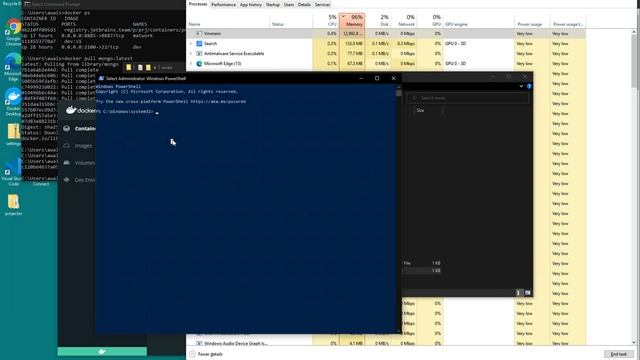Open Containers section in Docker Desktop
Viewport: 640px width, 360px height.
pos(85,129)
